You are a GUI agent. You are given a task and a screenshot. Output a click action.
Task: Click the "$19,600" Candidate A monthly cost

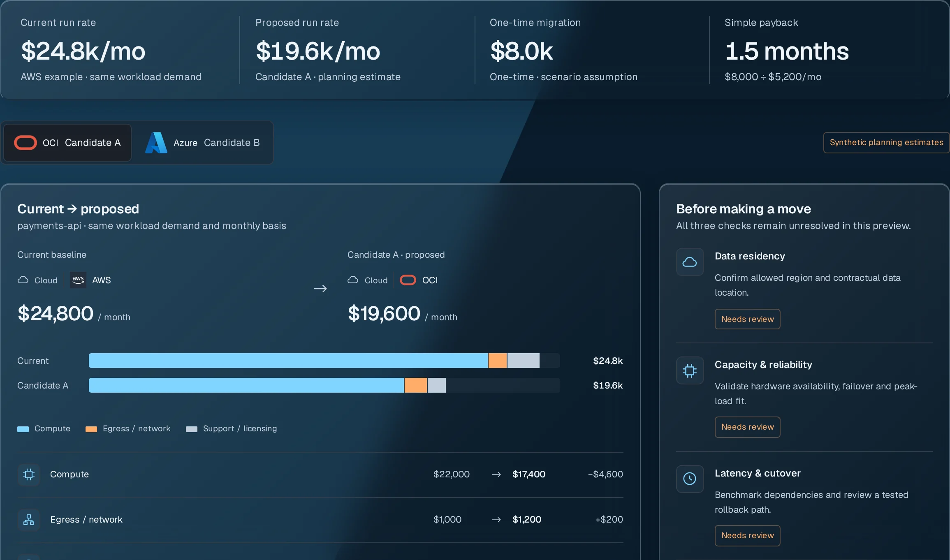point(384,314)
